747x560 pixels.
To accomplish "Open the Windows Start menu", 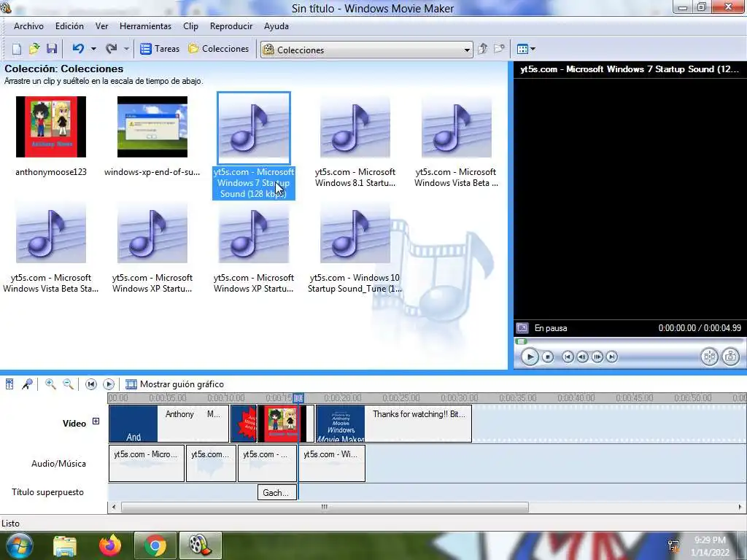I will click(x=19, y=545).
